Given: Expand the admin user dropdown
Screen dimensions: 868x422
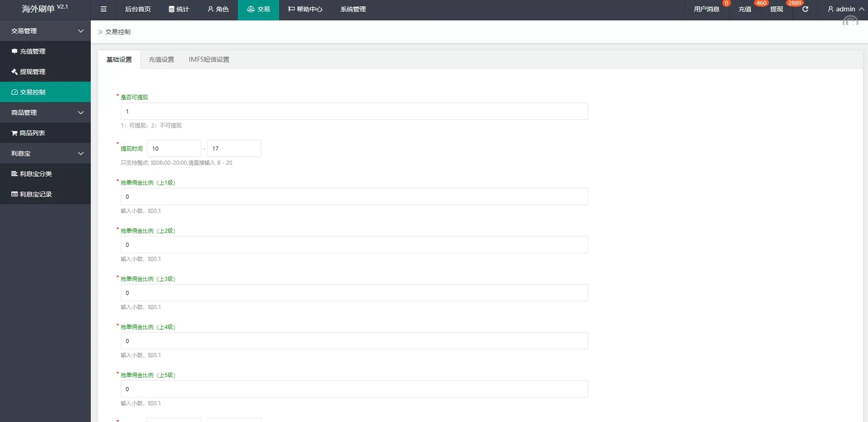Looking at the screenshot, I should click(x=845, y=9).
